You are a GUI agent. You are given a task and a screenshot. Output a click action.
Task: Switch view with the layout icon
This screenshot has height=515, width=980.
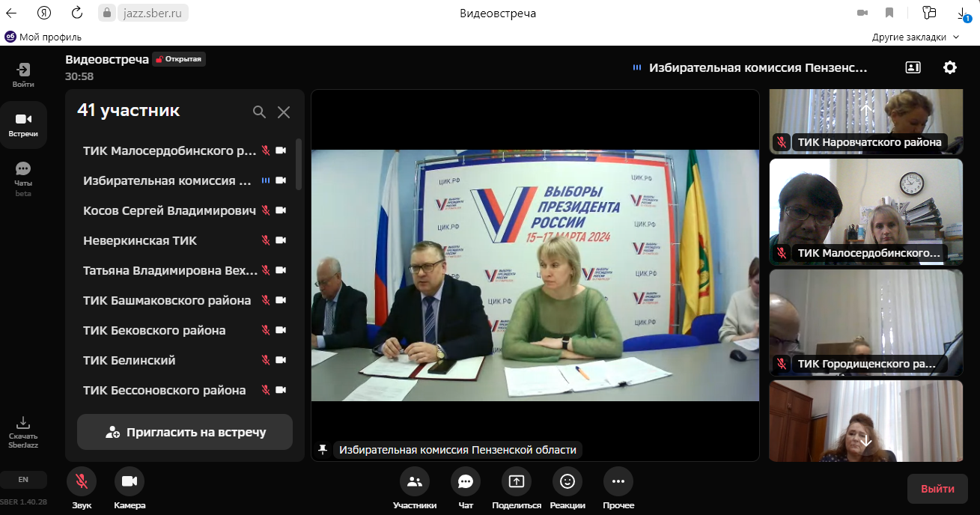tap(913, 67)
